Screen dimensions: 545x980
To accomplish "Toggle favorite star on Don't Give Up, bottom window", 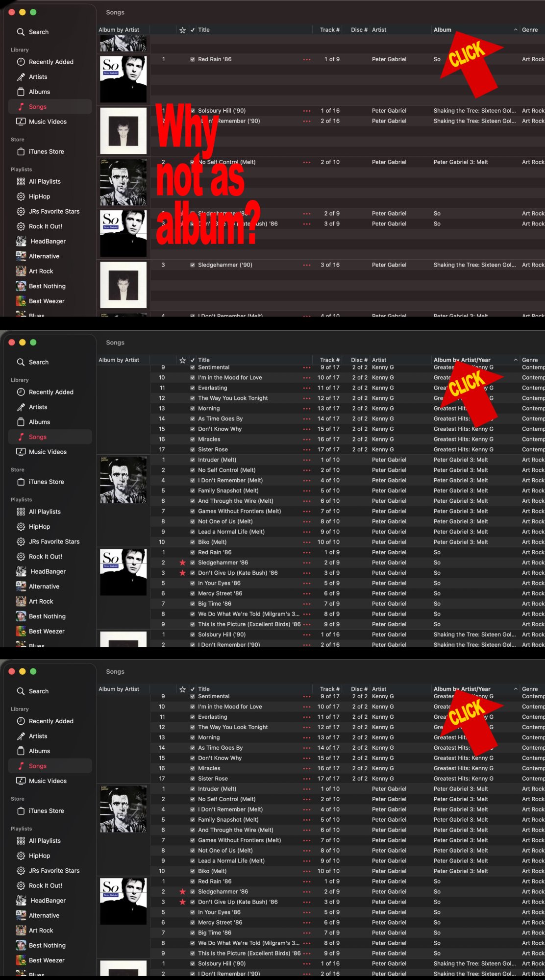I will pyautogui.click(x=182, y=902).
